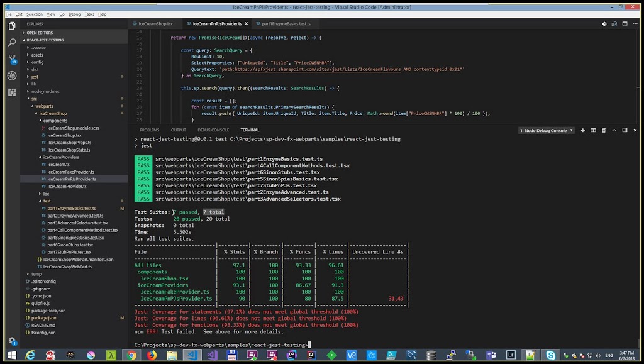Maximize the panel with the up chevron
The height and width of the screenshot is (364, 644).
614,130
